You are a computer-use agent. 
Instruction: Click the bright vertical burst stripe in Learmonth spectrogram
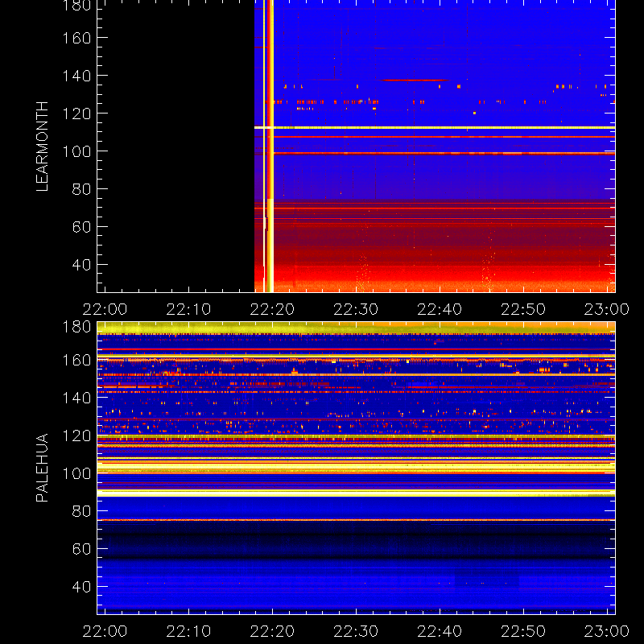[269, 146]
